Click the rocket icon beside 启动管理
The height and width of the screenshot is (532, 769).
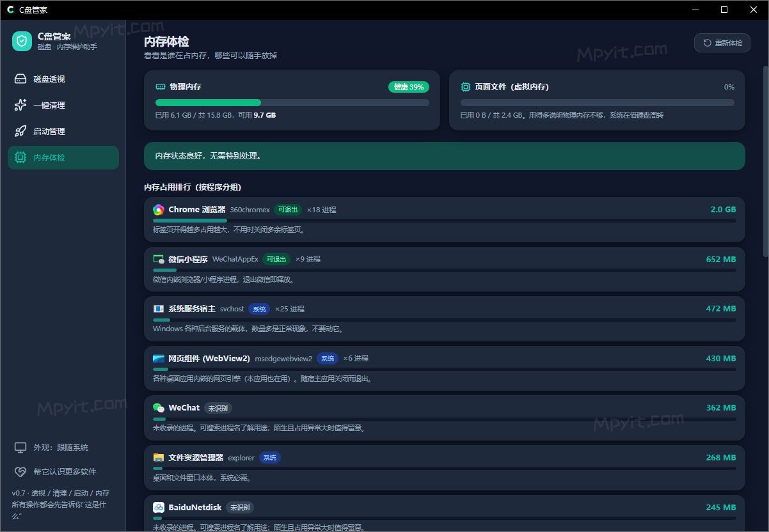pos(20,131)
